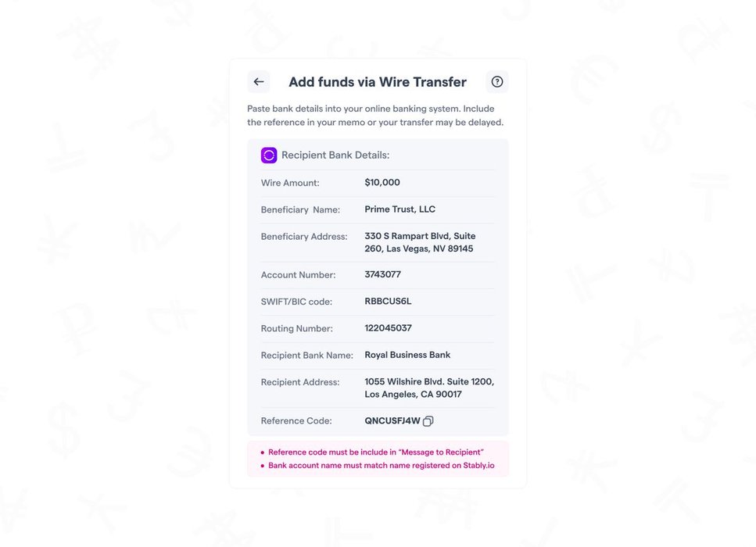
Task: Click the reference code warning note
Action: (x=376, y=452)
